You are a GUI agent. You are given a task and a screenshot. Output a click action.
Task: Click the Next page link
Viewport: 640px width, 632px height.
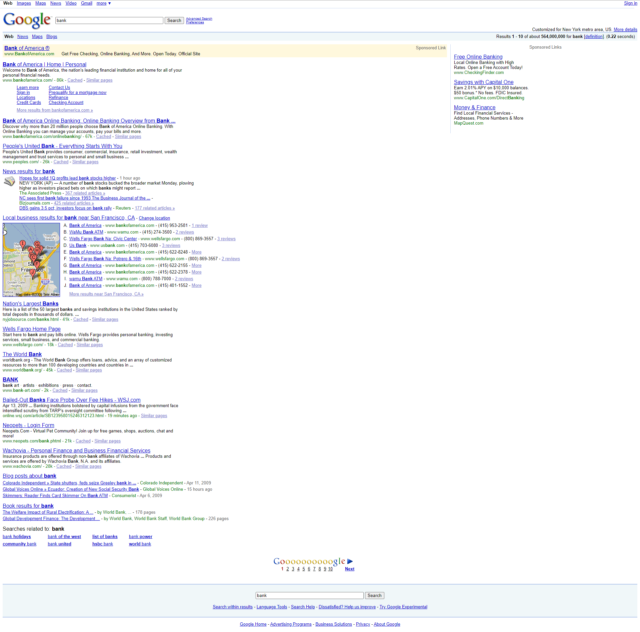coord(349,569)
